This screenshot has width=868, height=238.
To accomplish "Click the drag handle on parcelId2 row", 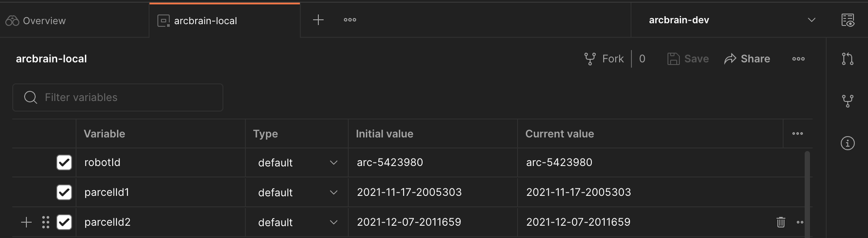I will pyautogui.click(x=46, y=222).
